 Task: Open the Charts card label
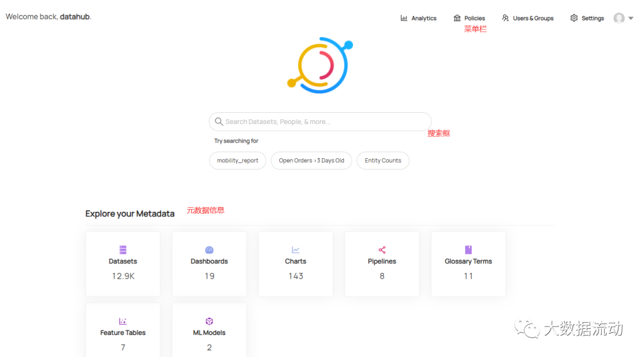[296, 261]
